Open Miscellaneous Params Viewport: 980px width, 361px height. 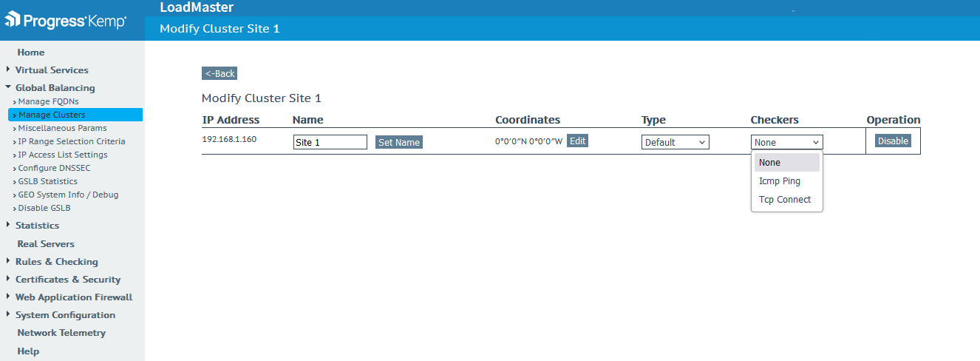click(x=62, y=128)
